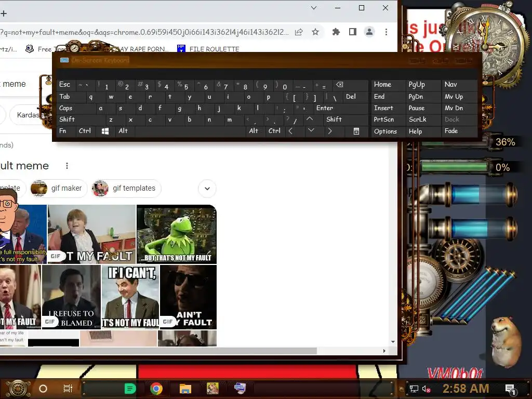532x399 pixels.
Task: Open File Explorer from taskbar
Action: pyautogui.click(x=185, y=389)
